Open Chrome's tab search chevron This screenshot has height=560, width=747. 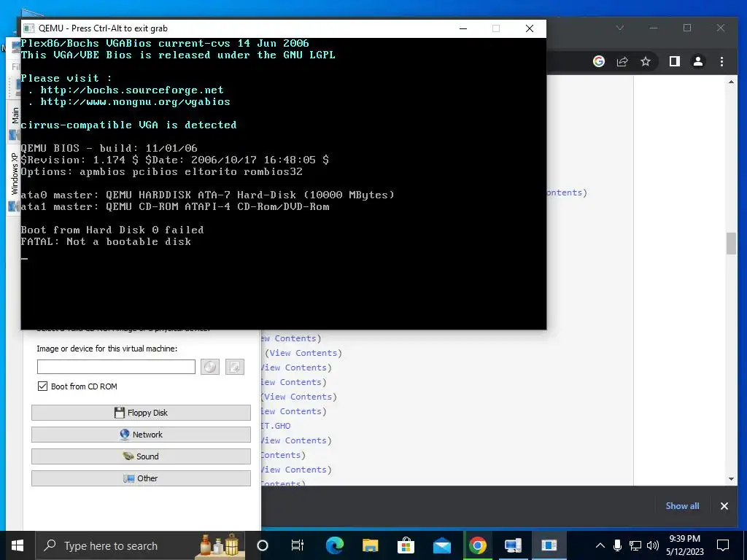pyautogui.click(x=620, y=28)
